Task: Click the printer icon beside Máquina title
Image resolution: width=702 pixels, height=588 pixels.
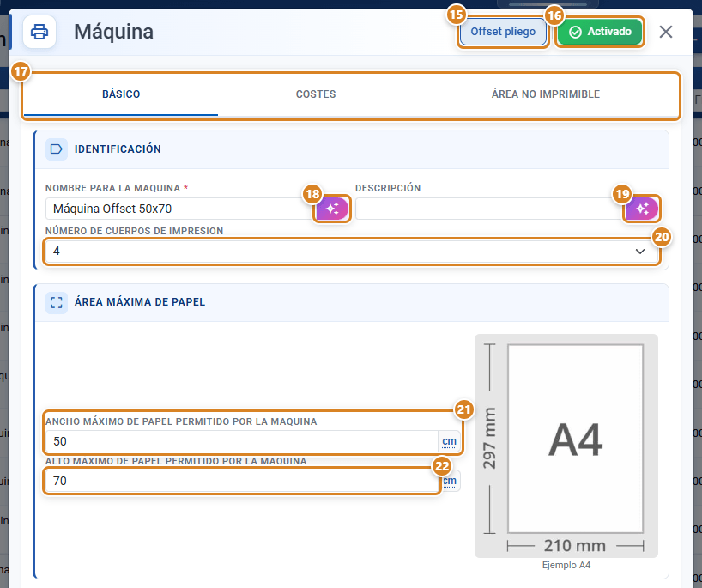Action: coord(39,32)
